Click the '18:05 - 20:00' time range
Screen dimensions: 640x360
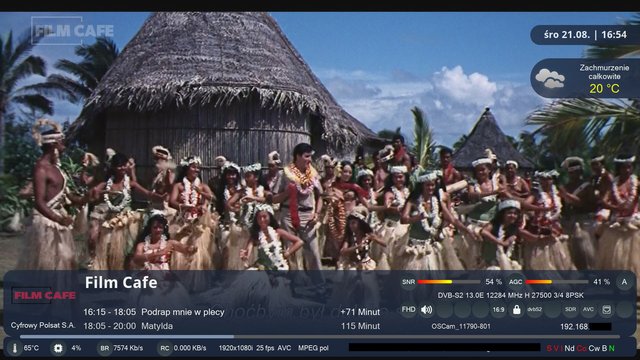[109, 326]
